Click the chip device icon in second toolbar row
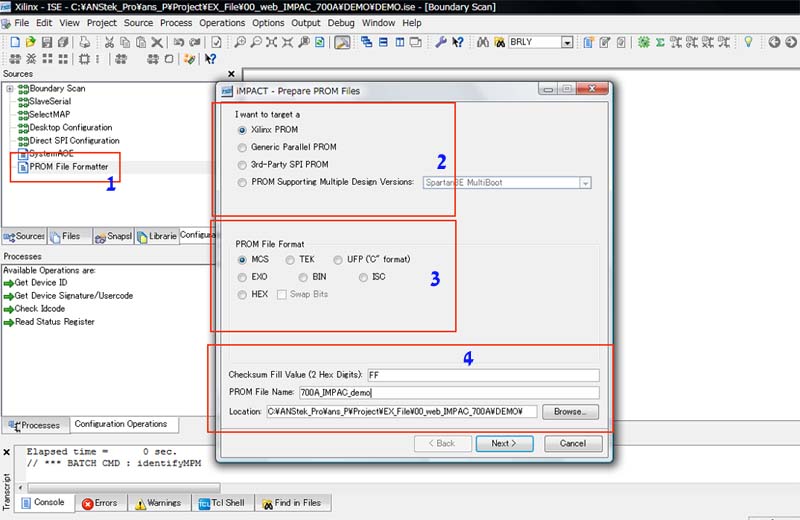This screenshot has height=520, width=800. click(84, 59)
